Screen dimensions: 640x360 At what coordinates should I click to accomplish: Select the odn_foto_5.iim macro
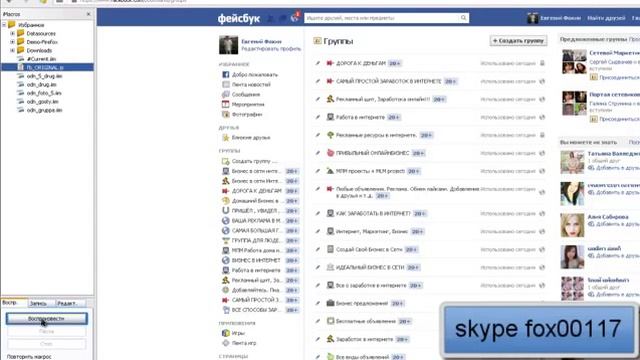[x=44, y=93]
